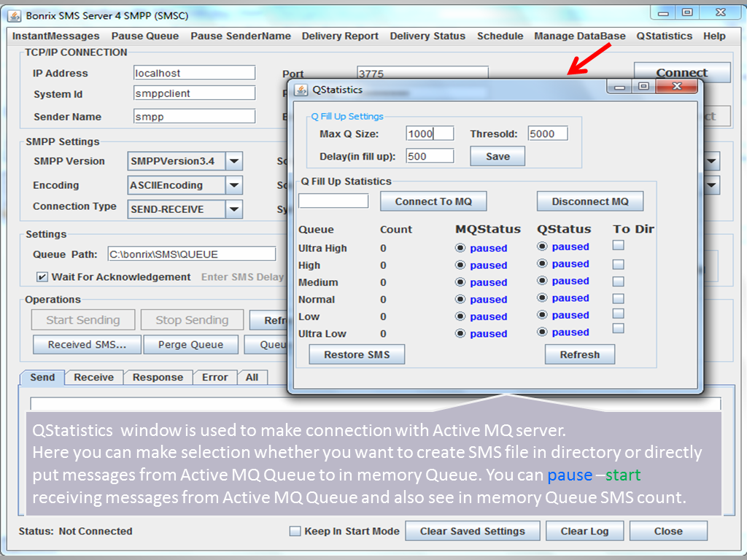Check To Dir for High queue
Viewport: 747px width, 560px height.
pyautogui.click(x=619, y=264)
